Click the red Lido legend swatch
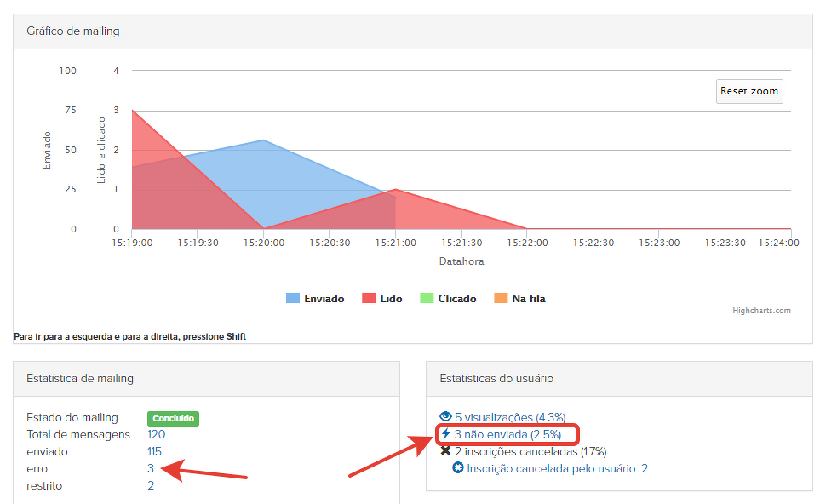This screenshot has width=820, height=504. pos(369,299)
